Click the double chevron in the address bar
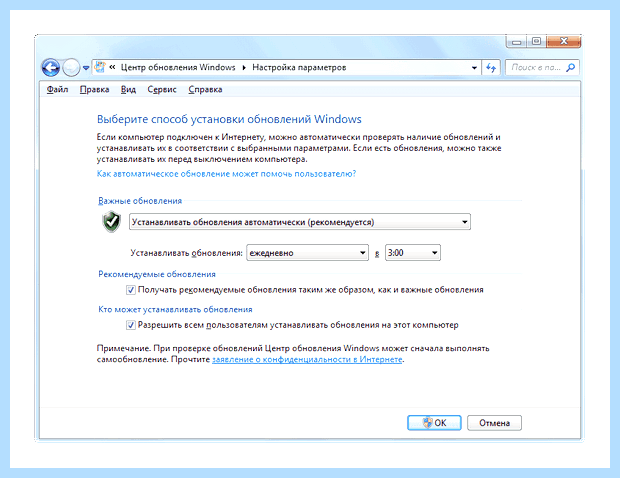The height and width of the screenshot is (478, 620). [x=112, y=67]
